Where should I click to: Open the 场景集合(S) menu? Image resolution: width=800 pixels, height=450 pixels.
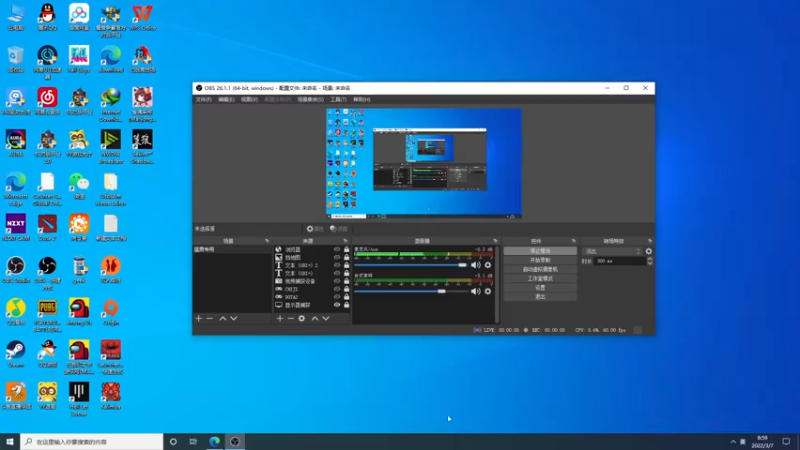tap(310, 99)
